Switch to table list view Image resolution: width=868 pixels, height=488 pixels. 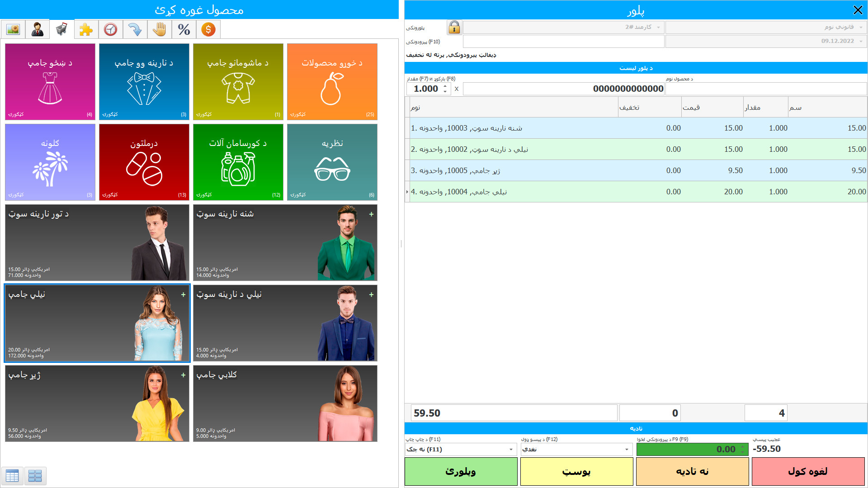pos(12,476)
